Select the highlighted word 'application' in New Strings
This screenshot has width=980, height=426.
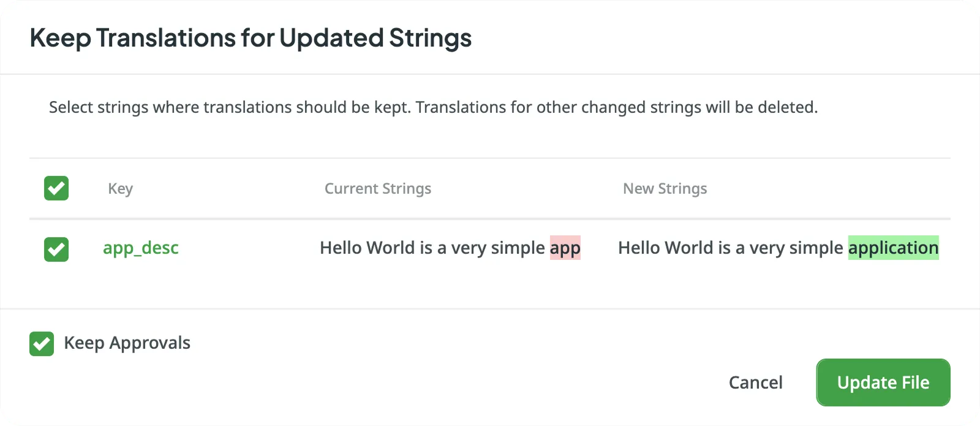[x=893, y=248]
